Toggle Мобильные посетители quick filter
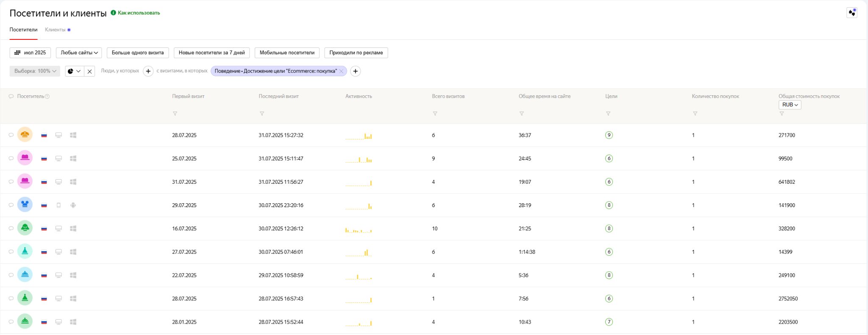 pos(287,53)
